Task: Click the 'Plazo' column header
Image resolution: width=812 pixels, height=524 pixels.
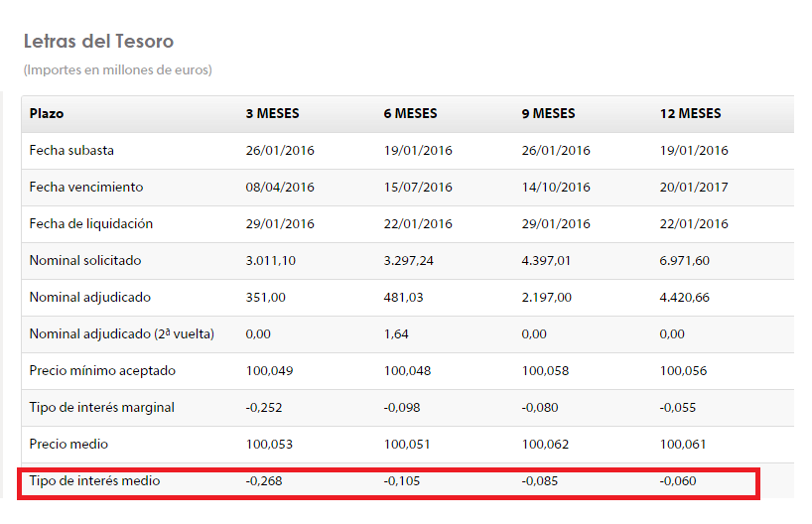Action: pyautogui.click(x=47, y=113)
